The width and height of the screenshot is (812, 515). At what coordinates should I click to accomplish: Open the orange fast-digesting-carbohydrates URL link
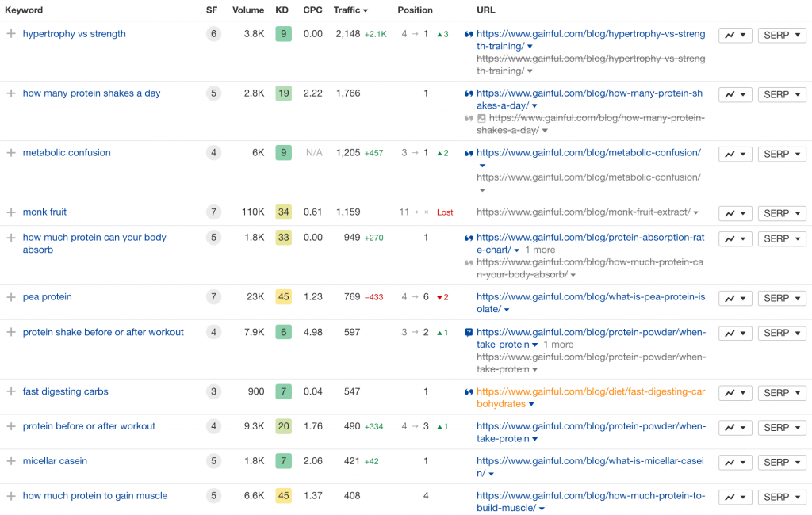click(x=591, y=398)
